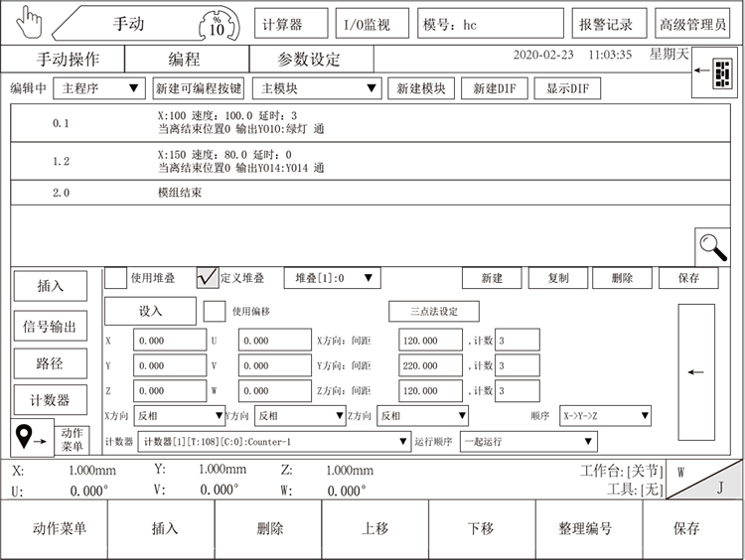Open the magnifier search icon
Viewport: 745px width, 560px height.
(712, 246)
